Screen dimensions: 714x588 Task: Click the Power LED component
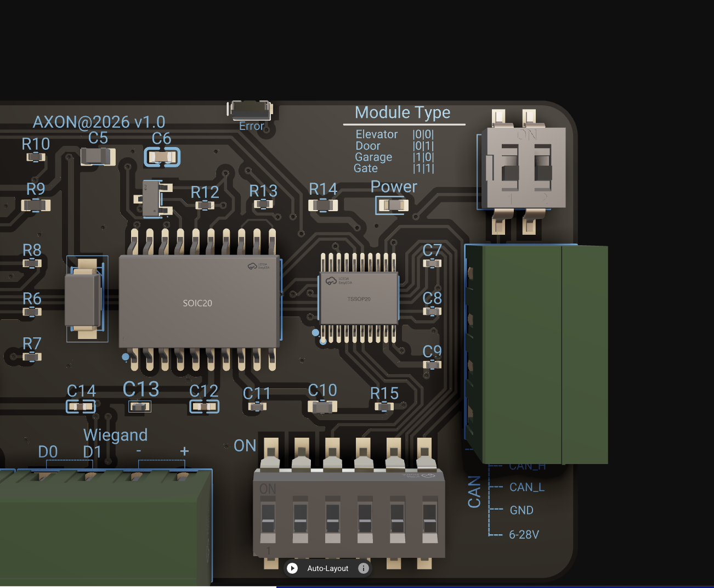tap(393, 205)
